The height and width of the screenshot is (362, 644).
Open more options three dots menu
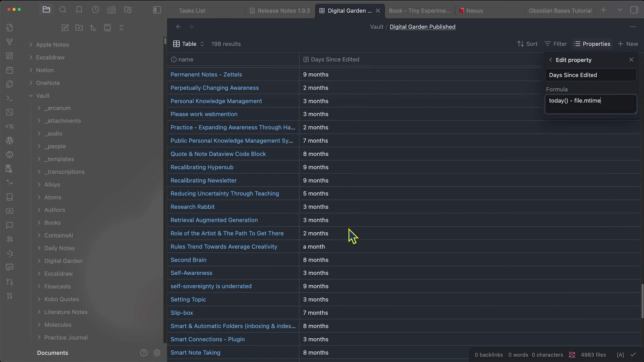click(x=633, y=27)
